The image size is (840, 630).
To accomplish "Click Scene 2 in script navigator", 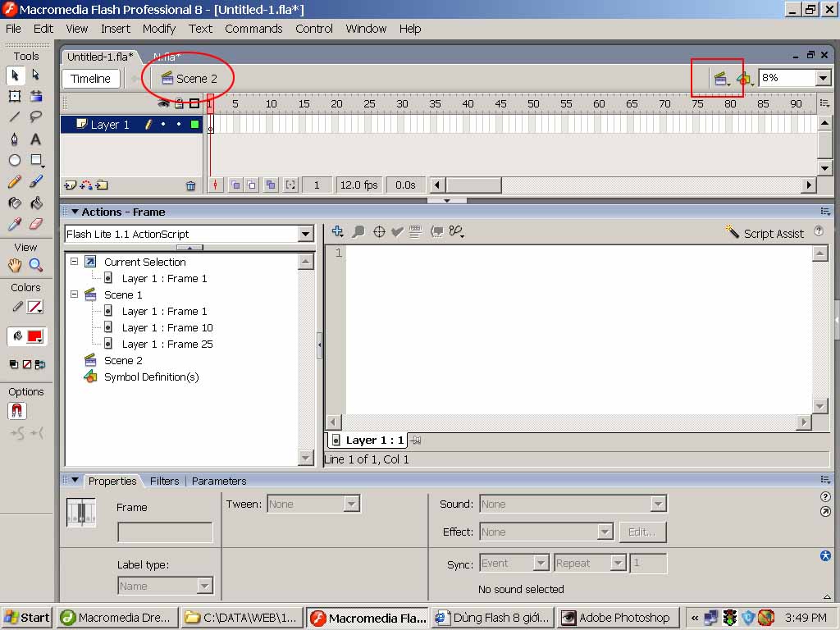I will 123,361.
